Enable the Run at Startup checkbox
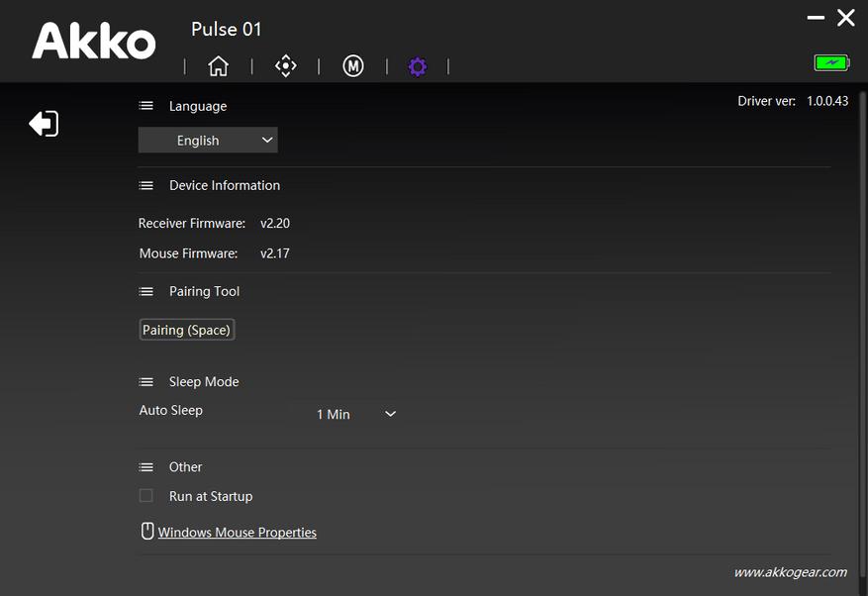Image resolution: width=868 pixels, height=596 pixels. [x=146, y=496]
